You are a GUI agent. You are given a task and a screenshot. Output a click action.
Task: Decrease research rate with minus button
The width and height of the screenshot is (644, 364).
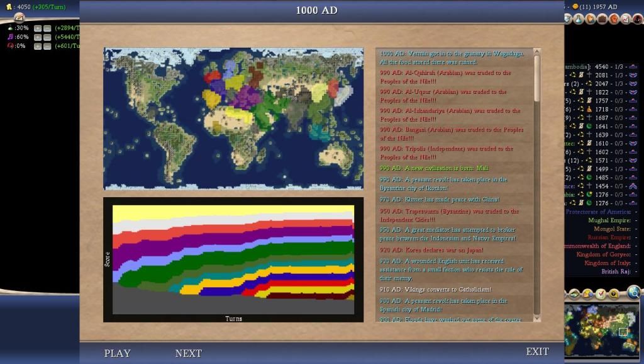click(x=47, y=28)
